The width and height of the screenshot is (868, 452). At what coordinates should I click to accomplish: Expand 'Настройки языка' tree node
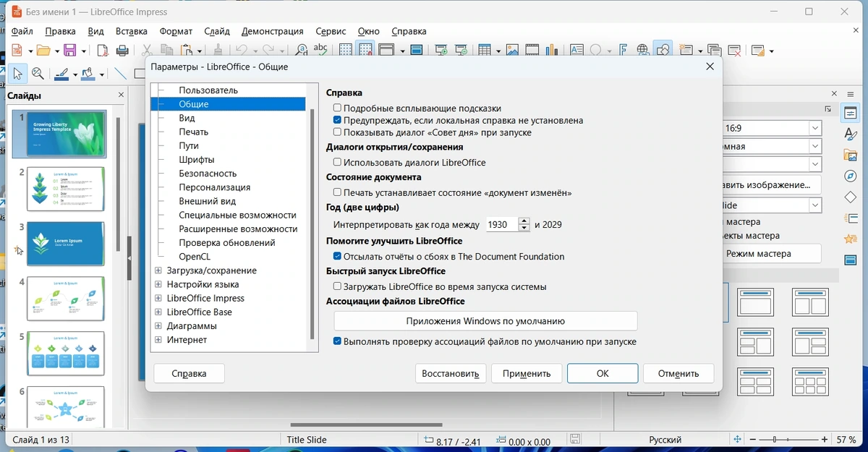158,284
